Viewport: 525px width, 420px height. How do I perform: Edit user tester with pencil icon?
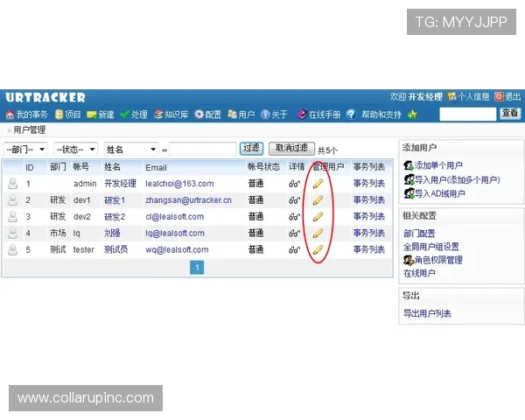pos(318,249)
